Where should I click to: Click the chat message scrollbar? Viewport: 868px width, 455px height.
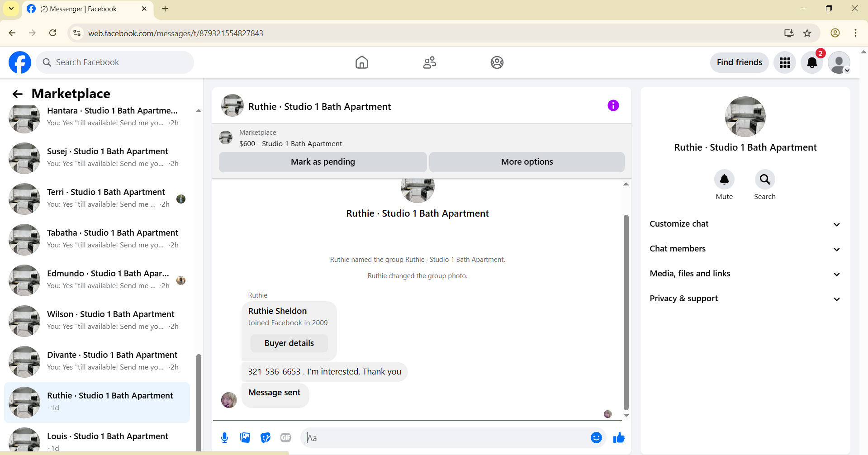point(626,312)
